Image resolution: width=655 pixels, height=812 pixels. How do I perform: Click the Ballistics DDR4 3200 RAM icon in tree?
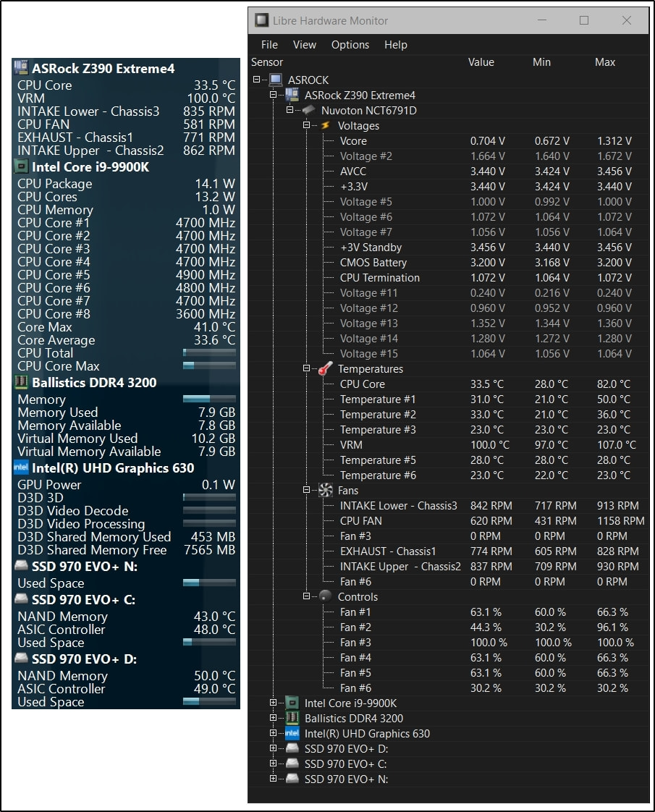[x=292, y=719]
